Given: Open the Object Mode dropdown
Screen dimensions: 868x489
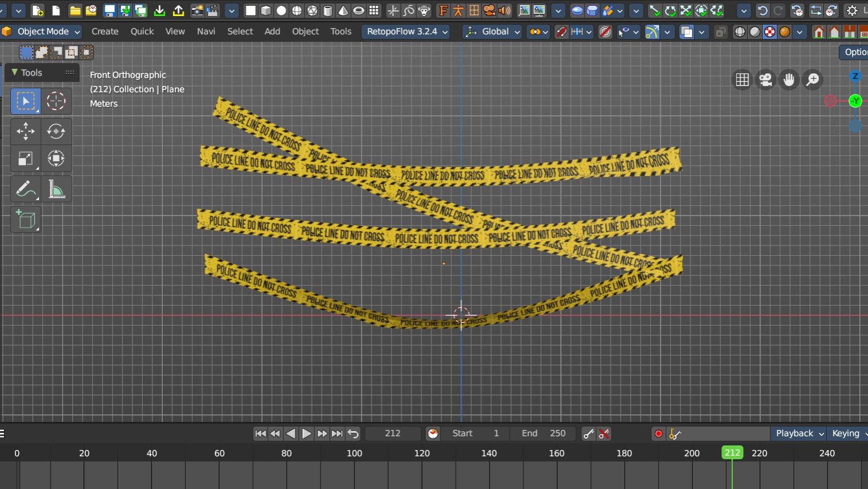Looking at the screenshot, I should (x=41, y=32).
